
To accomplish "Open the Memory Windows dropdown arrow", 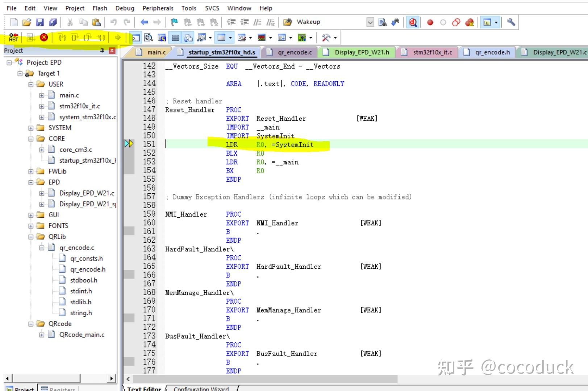I will pos(230,37).
